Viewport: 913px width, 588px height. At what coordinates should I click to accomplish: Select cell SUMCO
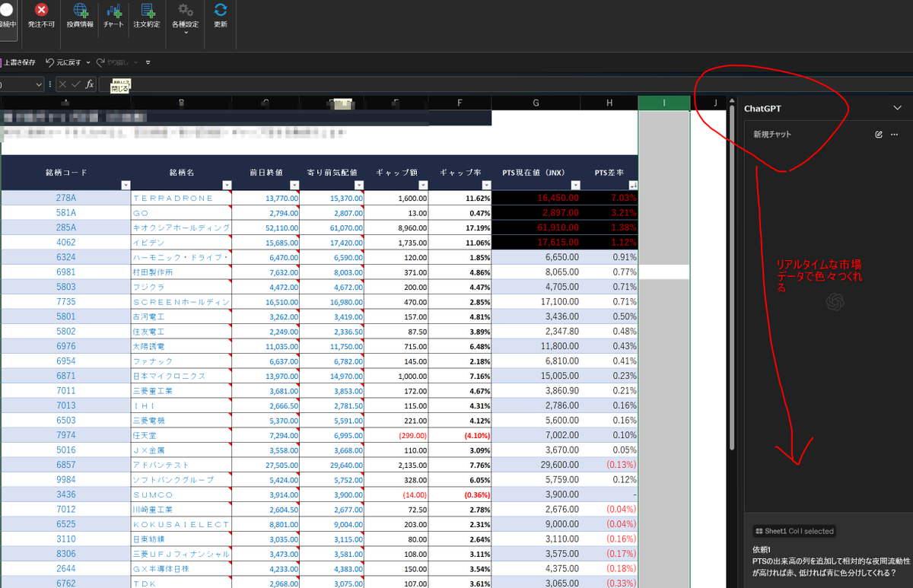181,494
